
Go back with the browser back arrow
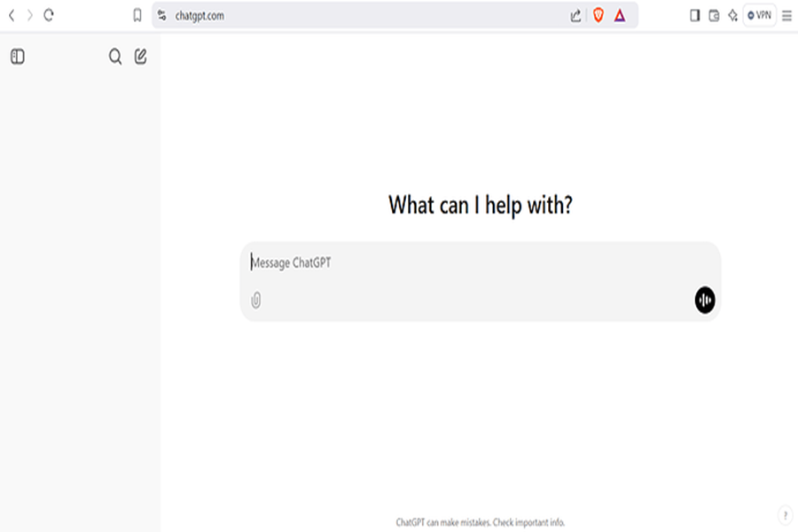click(12, 15)
